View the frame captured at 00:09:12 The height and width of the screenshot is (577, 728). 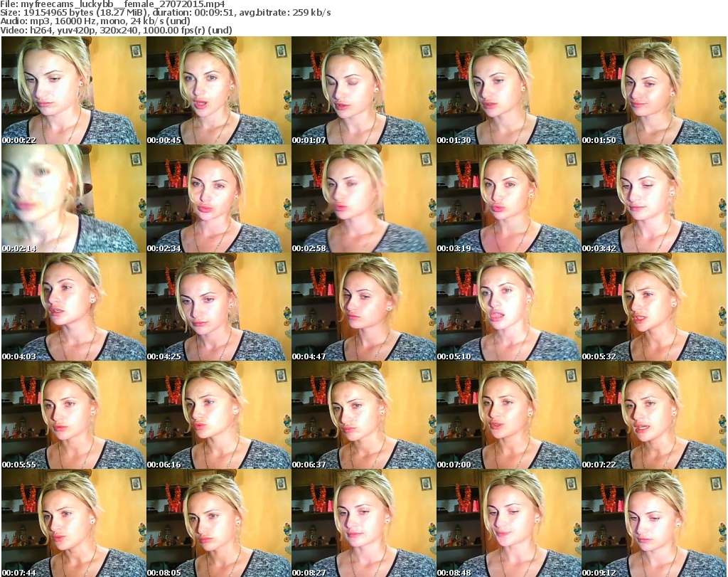(654, 523)
